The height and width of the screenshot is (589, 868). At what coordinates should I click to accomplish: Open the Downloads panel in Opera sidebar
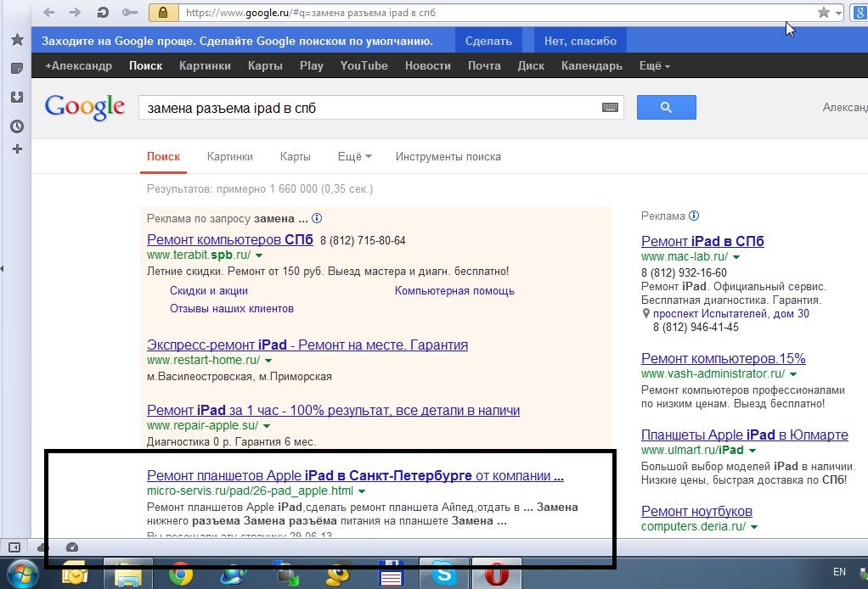17,98
